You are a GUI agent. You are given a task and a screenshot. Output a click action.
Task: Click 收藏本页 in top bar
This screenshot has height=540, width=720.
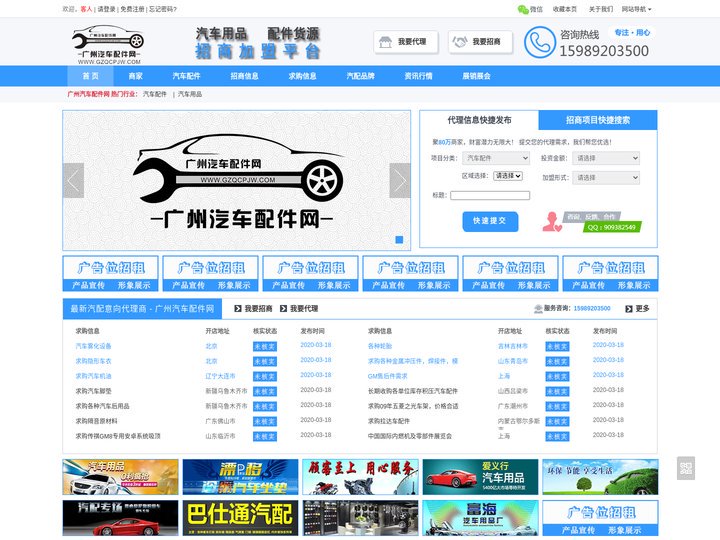[x=565, y=9]
